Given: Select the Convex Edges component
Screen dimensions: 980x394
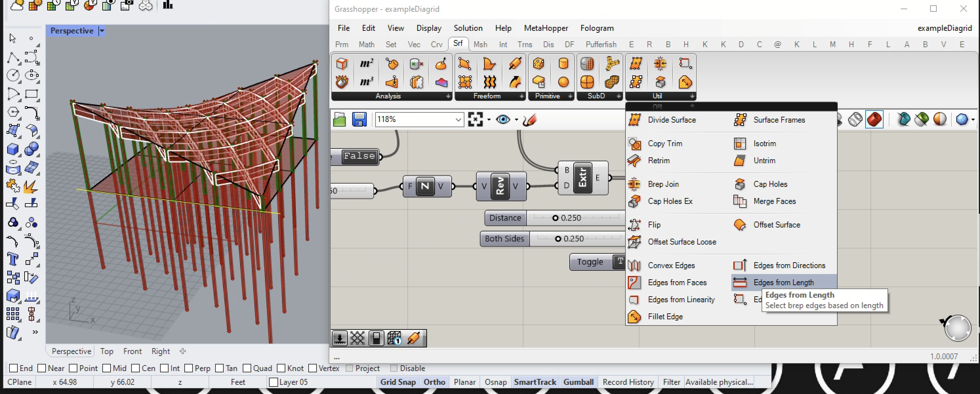Looking at the screenshot, I should [662, 266].
